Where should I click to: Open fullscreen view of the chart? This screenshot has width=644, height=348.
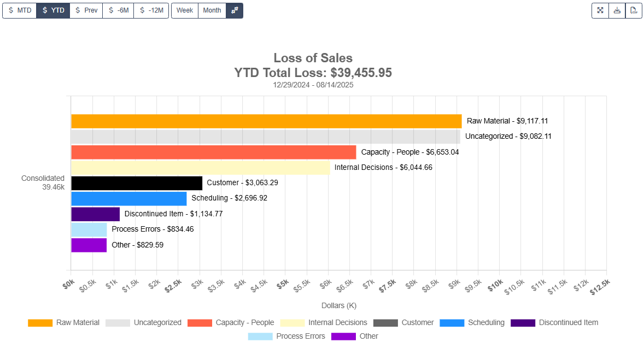tap(600, 10)
